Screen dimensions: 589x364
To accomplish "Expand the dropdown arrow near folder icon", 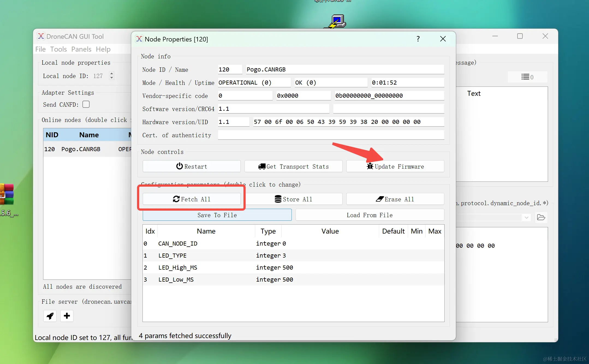I will click(526, 217).
